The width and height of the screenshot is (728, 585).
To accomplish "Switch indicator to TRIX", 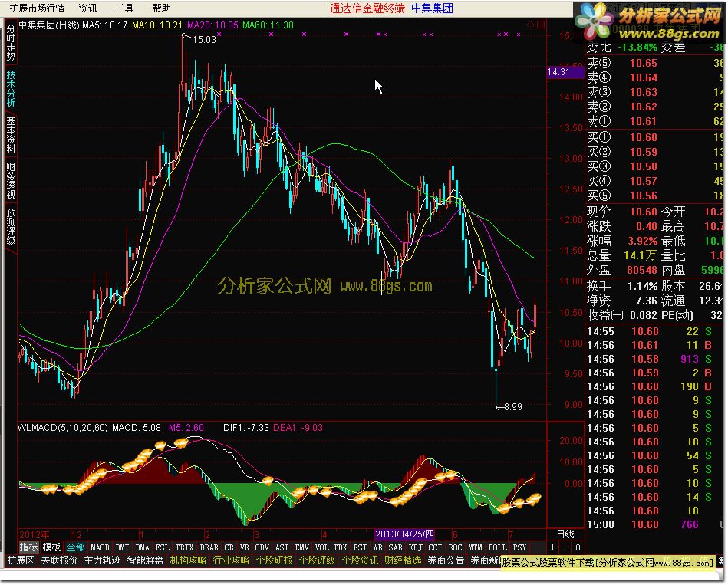I will 184,547.
